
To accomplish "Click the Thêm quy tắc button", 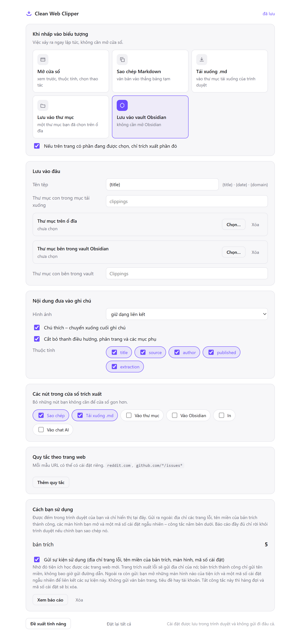I will 51,482.
